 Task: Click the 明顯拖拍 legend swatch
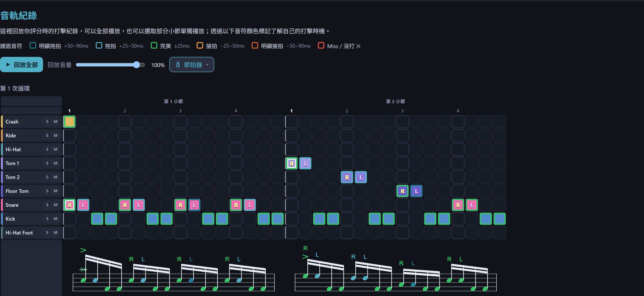click(33, 46)
